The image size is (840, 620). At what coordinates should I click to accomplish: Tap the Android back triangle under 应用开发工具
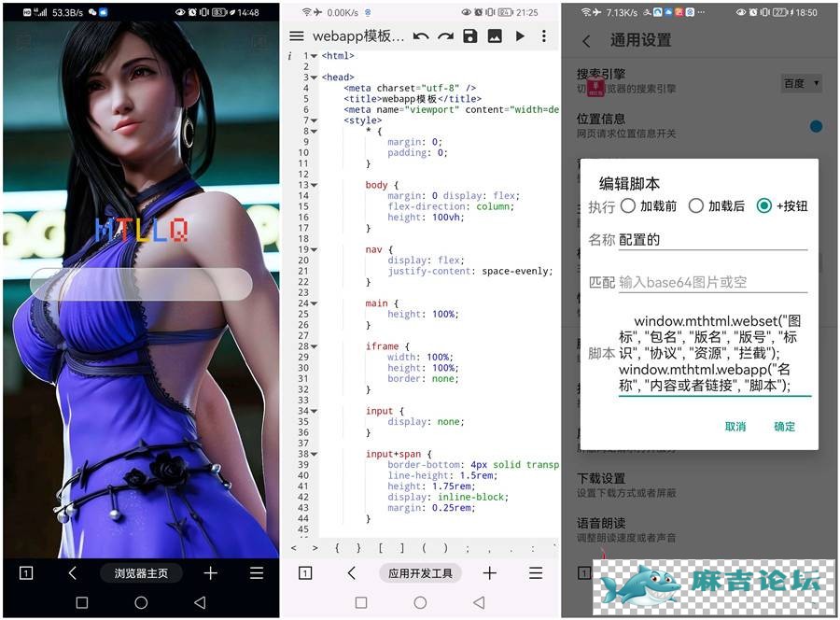(x=480, y=603)
